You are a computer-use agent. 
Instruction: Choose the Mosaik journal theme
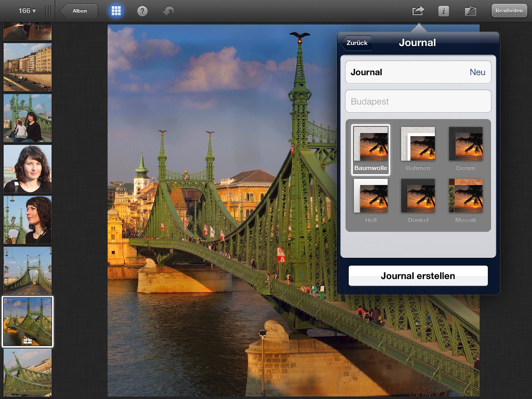coord(465,201)
